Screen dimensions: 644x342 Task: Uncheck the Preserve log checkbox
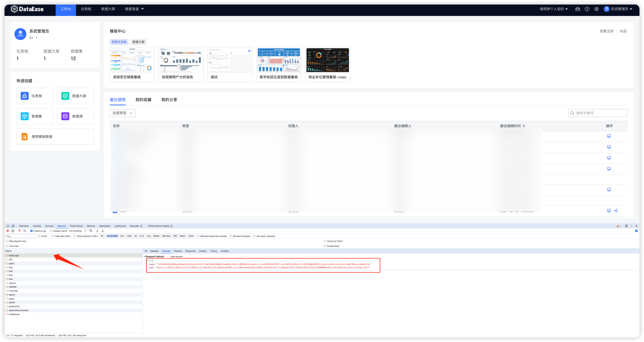click(x=31, y=231)
